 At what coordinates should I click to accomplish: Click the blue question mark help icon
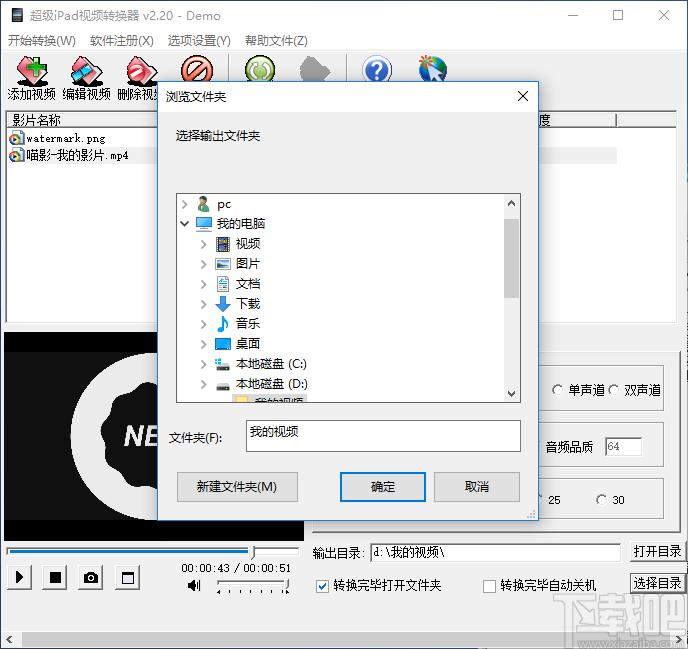(x=376, y=70)
